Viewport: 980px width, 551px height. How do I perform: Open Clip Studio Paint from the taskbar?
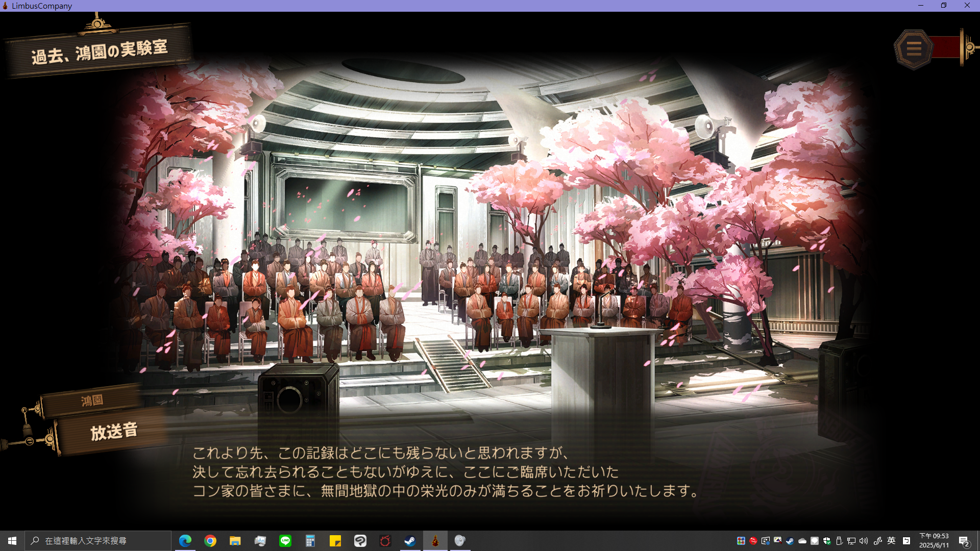click(360, 541)
